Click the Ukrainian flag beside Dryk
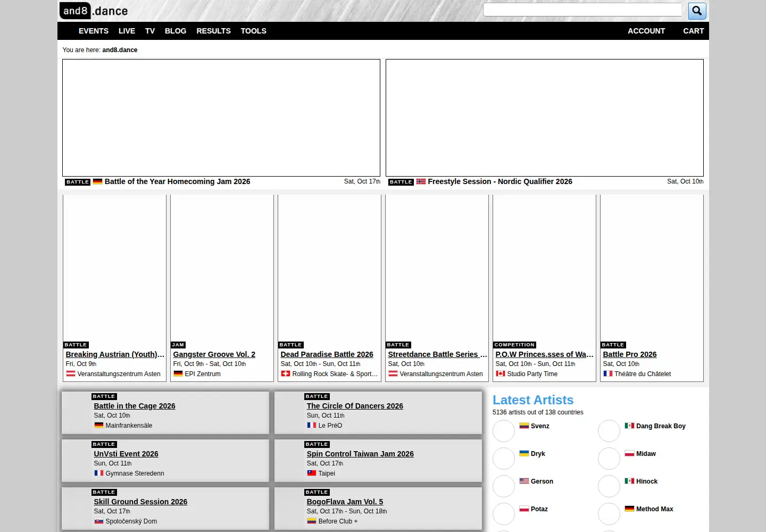Viewport: 766px width, 532px height. click(524, 453)
